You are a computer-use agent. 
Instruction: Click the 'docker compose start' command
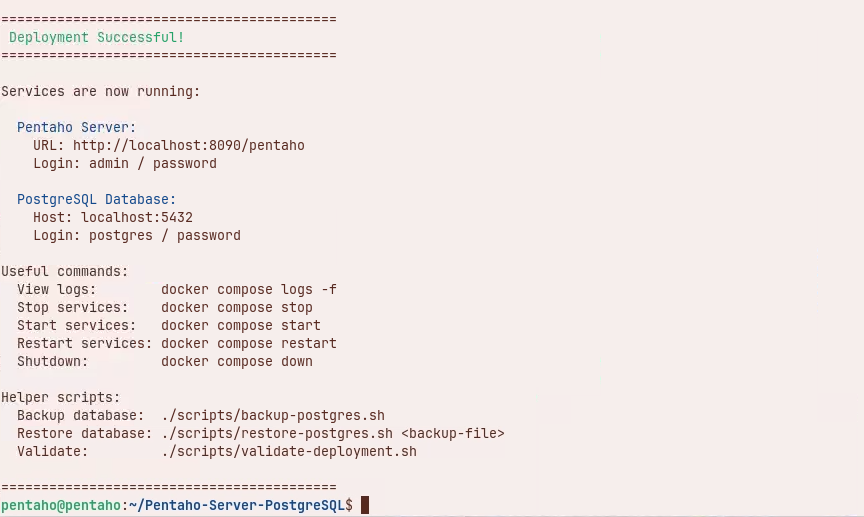240,326
